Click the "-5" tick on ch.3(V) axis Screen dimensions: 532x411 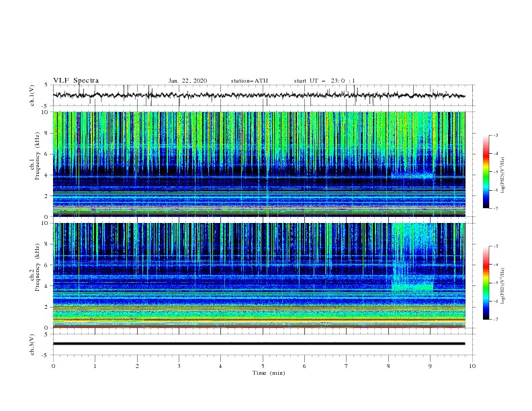[x=46, y=355]
